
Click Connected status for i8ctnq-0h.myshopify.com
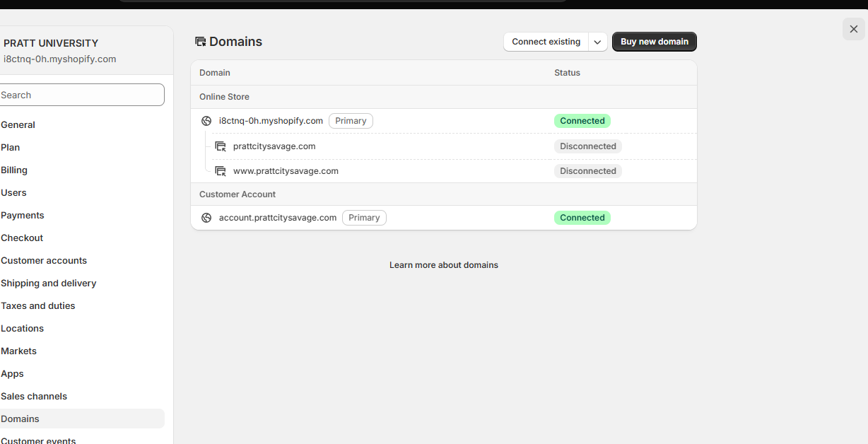pyautogui.click(x=582, y=121)
